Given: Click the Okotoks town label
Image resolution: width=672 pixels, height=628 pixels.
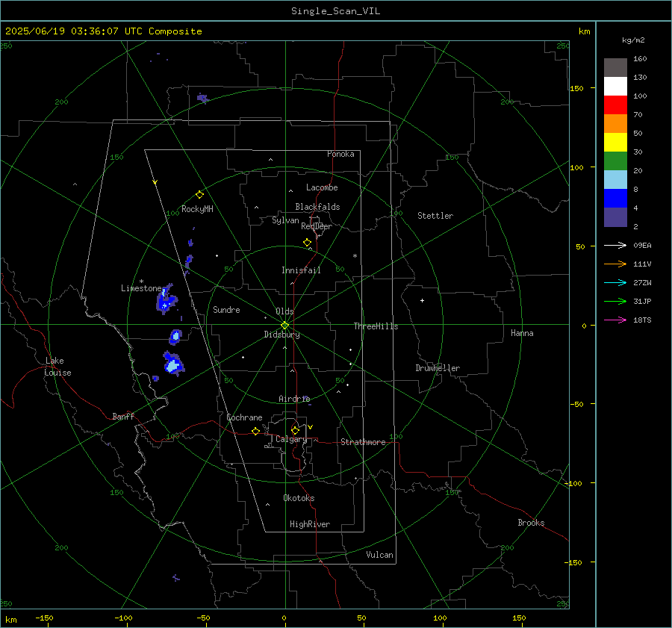Looking at the screenshot, I should (299, 498).
